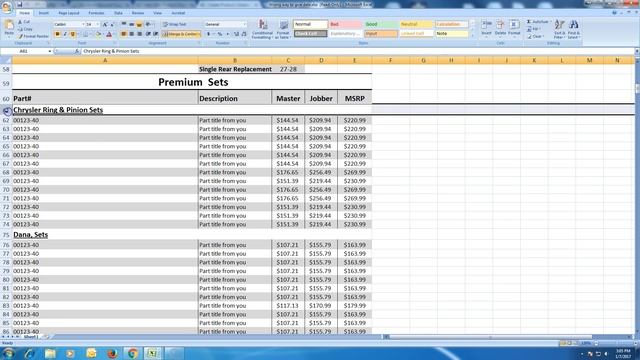
Task: Click the Paste button
Action: 9,28
